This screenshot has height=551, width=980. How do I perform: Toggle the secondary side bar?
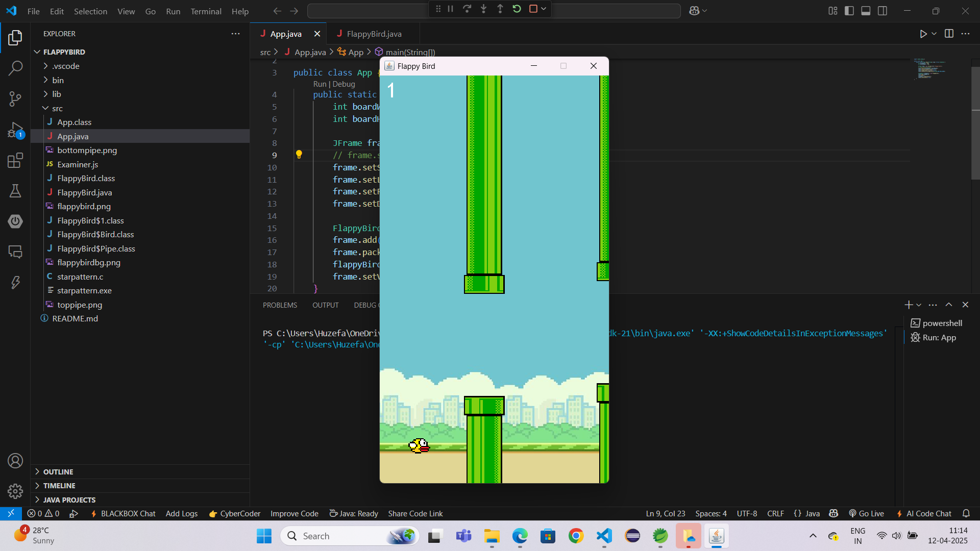click(883, 11)
